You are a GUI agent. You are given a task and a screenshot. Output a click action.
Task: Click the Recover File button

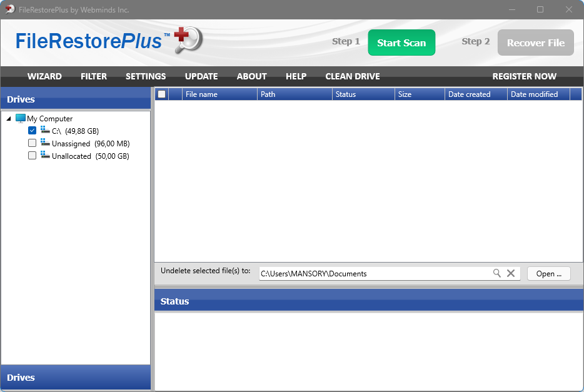pyautogui.click(x=536, y=43)
